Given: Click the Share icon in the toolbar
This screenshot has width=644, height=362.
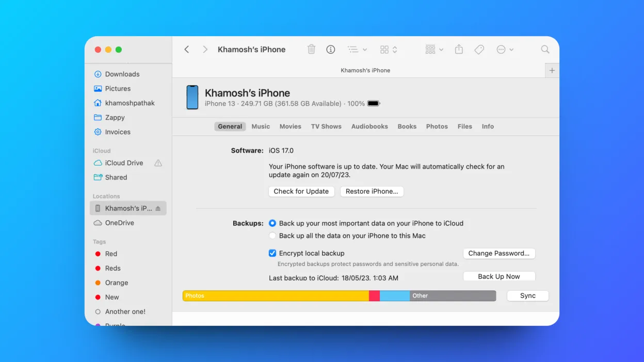Looking at the screenshot, I should [x=459, y=49].
